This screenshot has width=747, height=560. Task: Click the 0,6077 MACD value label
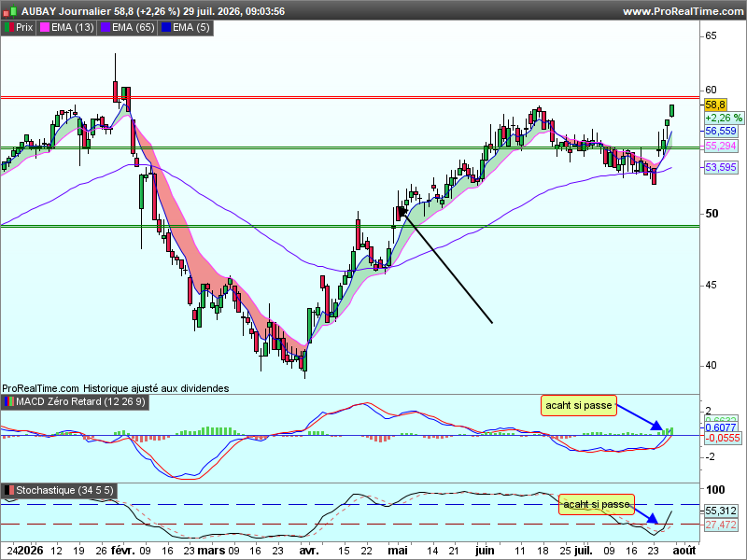pyautogui.click(x=721, y=427)
